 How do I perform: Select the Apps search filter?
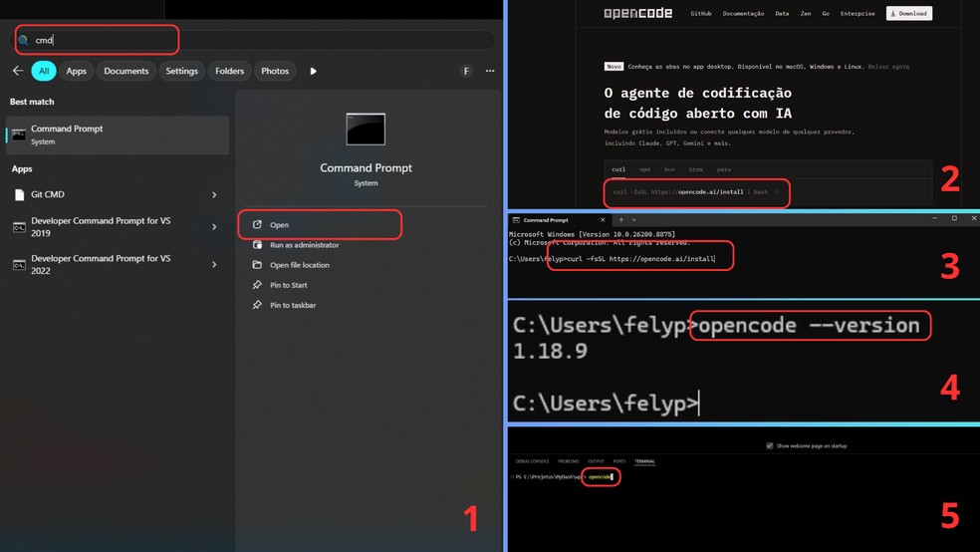pos(77,71)
